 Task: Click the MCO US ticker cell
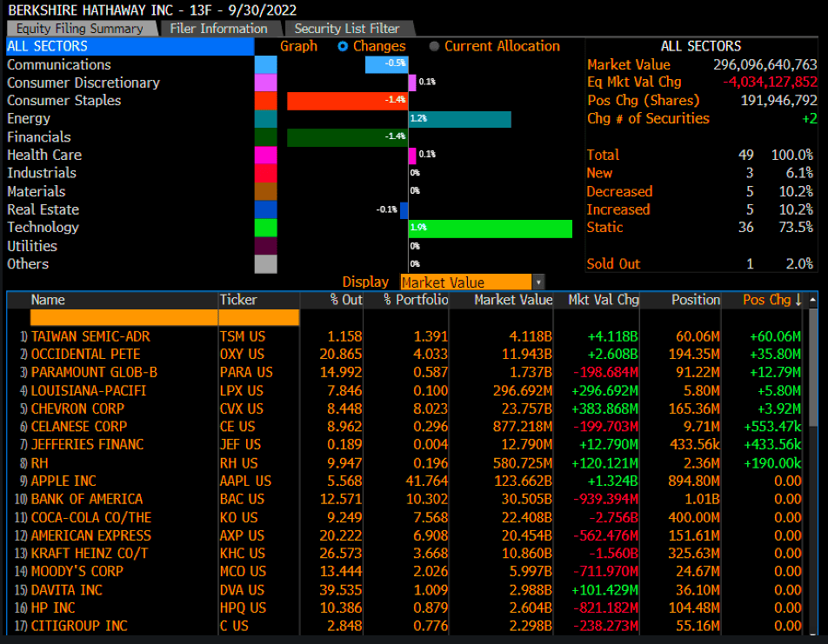coord(243,572)
